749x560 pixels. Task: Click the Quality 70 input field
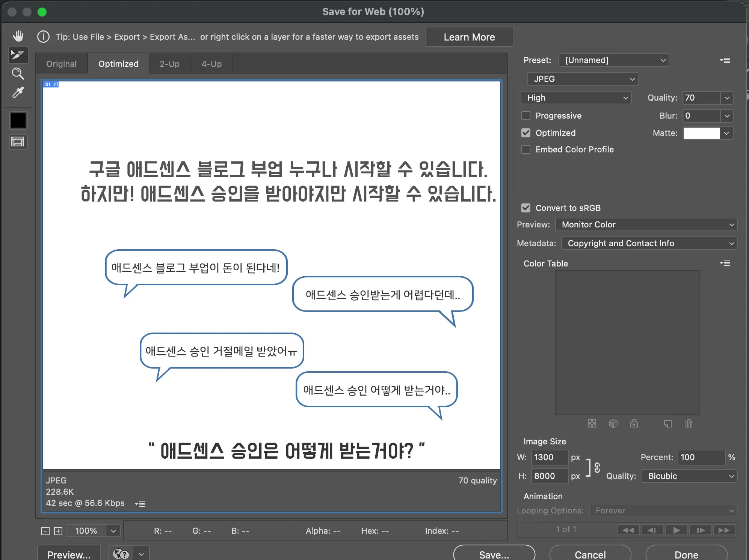pyautogui.click(x=701, y=98)
